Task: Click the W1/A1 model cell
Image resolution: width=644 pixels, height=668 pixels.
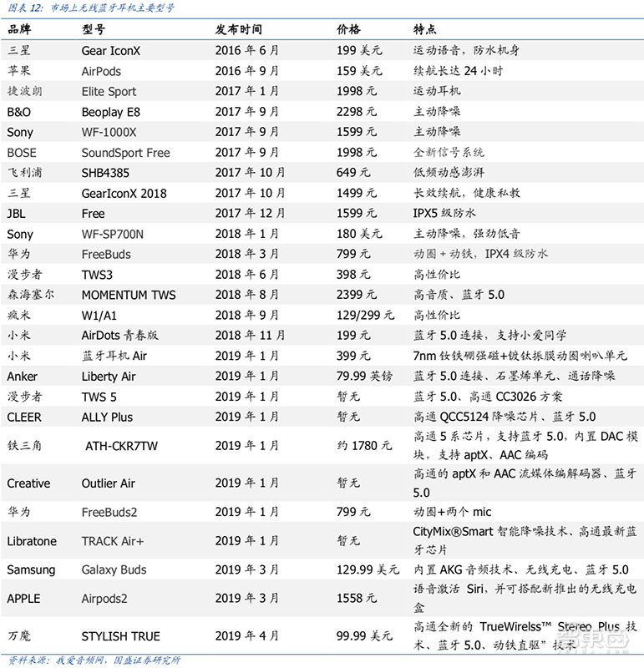Action: click(x=99, y=316)
